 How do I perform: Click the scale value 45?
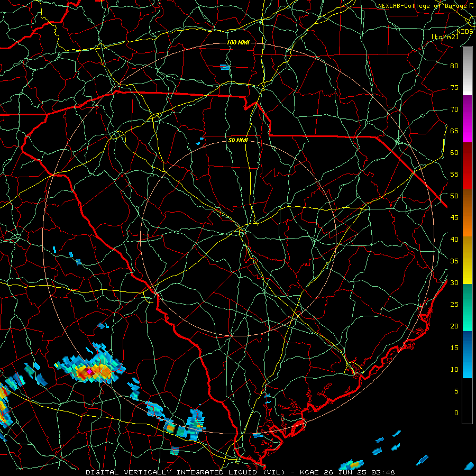454,218
